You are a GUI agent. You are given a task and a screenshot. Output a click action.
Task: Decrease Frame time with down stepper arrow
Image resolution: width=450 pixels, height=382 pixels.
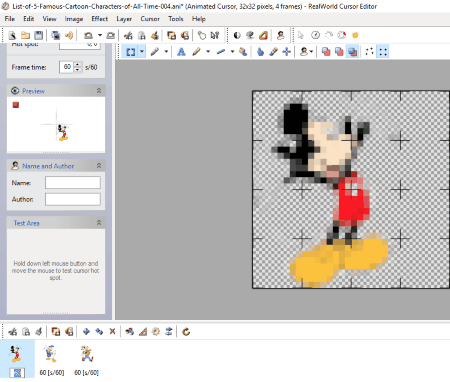click(78, 70)
